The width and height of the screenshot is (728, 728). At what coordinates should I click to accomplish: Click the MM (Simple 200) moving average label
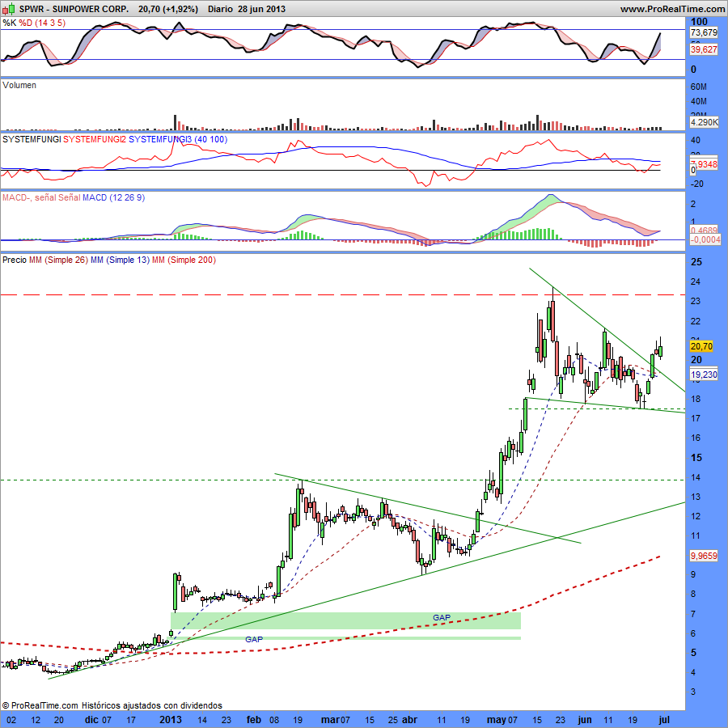point(184,260)
